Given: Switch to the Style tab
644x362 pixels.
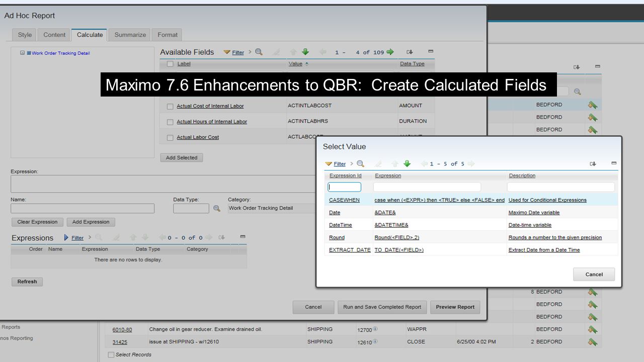Looking at the screenshot, I should click(25, 35).
